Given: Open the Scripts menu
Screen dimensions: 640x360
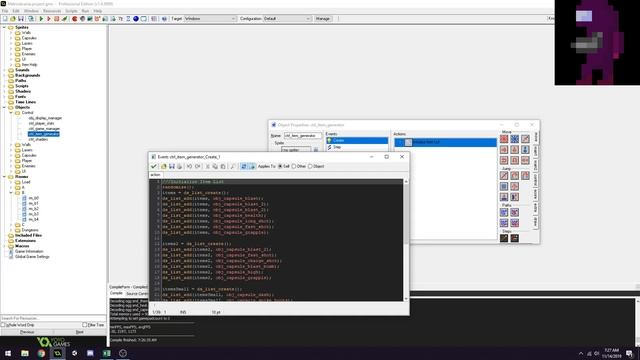Looking at the screenshot, I should tap(71, 11).
